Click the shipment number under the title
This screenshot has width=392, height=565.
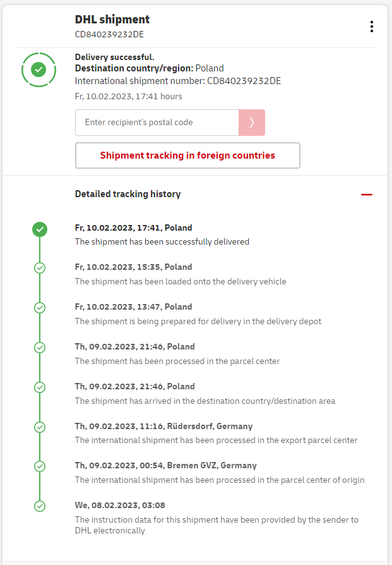pos(109,35)
